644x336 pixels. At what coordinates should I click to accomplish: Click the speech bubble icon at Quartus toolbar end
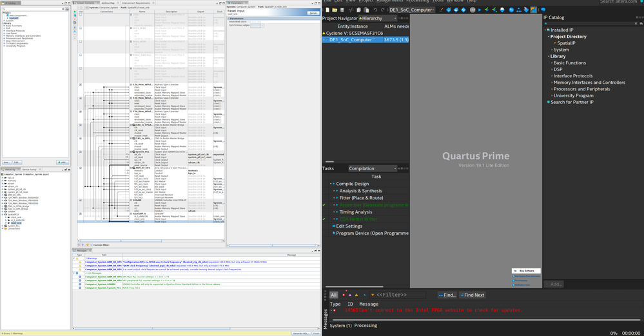(543, 10)
